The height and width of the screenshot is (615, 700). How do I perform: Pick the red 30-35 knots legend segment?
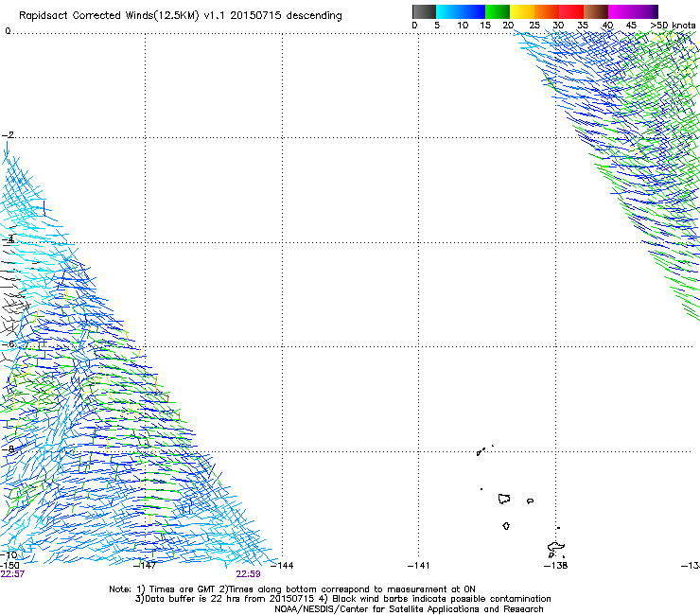[571, 11]
